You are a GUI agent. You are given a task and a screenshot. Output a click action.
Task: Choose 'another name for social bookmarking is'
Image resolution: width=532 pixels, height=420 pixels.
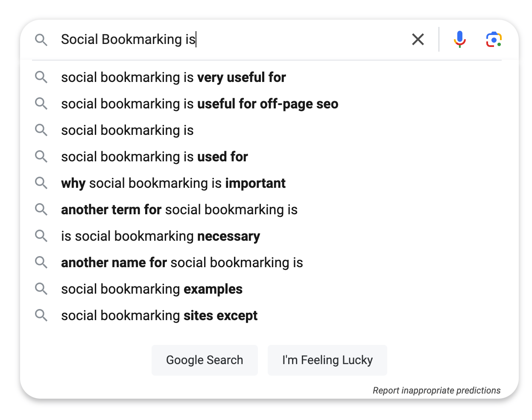click(182, 262)
